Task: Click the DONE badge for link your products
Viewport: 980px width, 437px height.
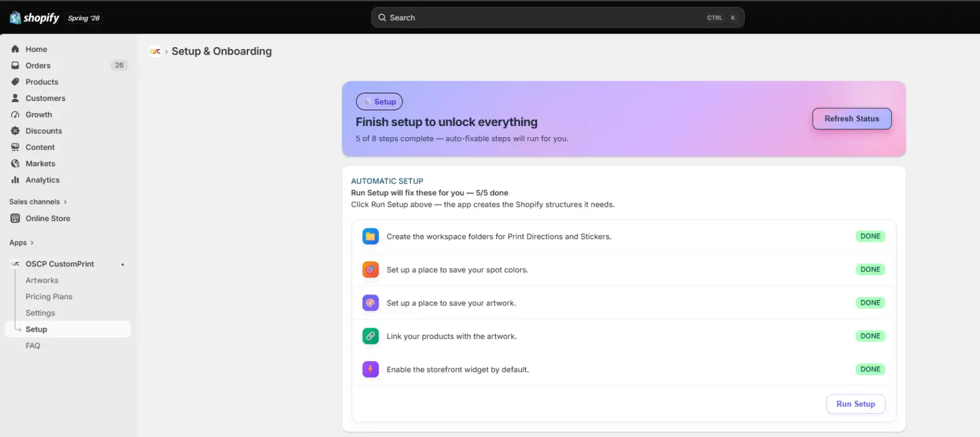Action: pos(870,336)
